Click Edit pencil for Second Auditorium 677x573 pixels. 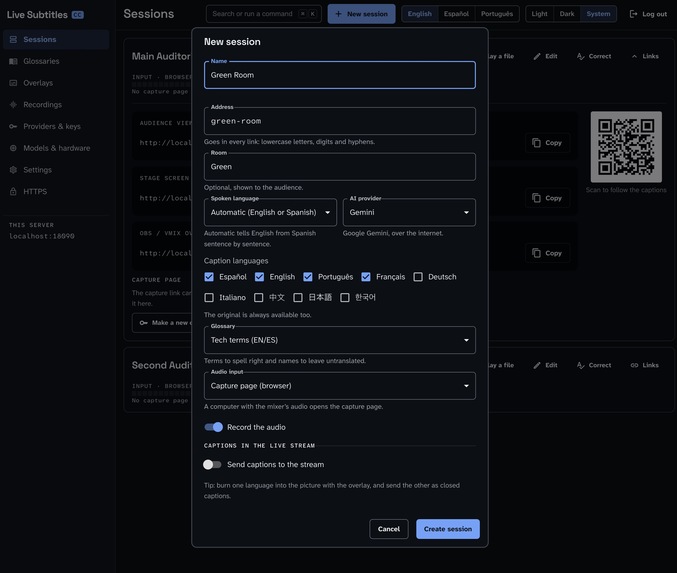[x=537, y=365]
